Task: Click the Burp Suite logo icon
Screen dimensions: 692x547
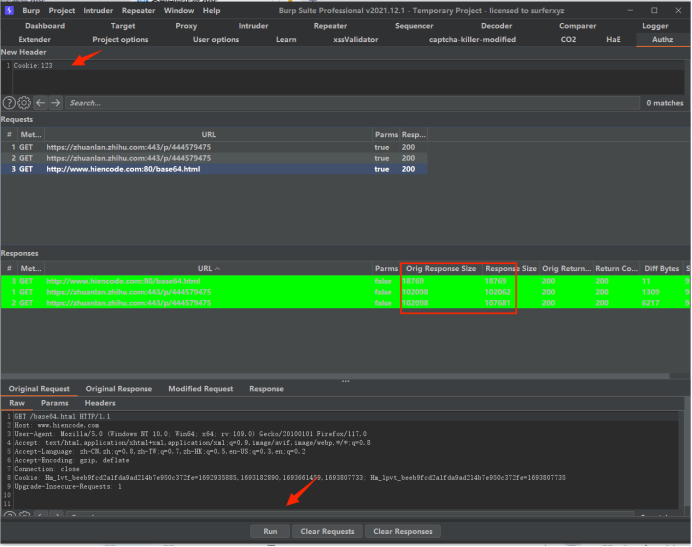Action: point(9,10)
